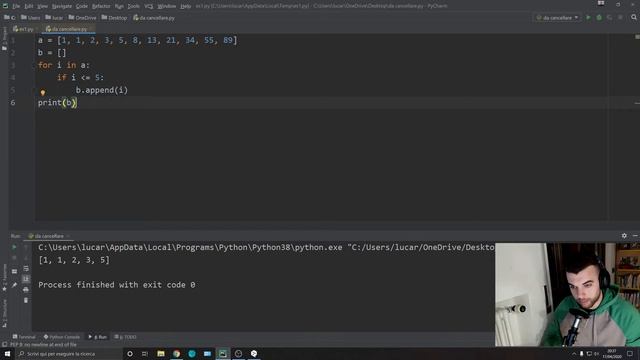
Task: Toggle tool window bars at the status bar corner
Action: [x=4, y=345]
